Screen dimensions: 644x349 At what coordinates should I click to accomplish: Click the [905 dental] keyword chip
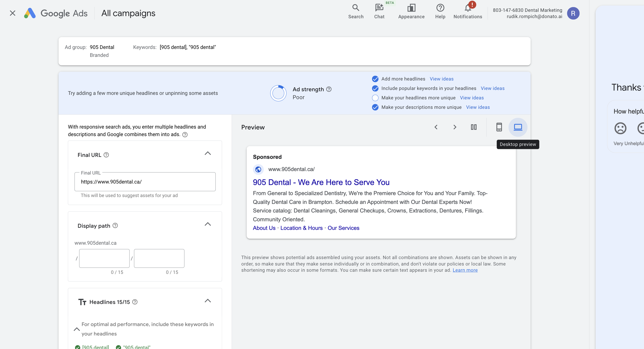click(92, 347)
